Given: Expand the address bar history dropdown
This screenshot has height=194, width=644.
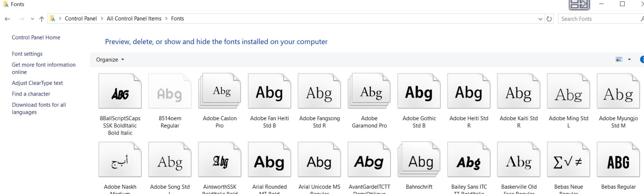Looking at the screenshot, I should click(540, 19).
